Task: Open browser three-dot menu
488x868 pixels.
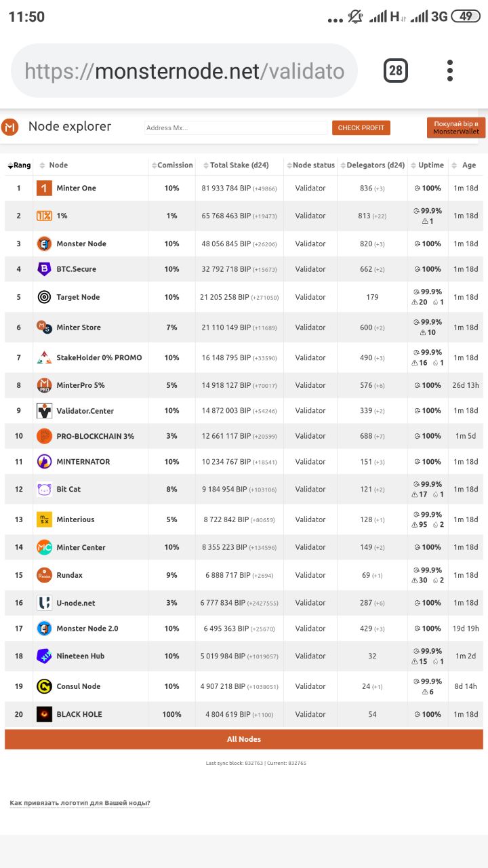Action: click(x=450, y=71)
